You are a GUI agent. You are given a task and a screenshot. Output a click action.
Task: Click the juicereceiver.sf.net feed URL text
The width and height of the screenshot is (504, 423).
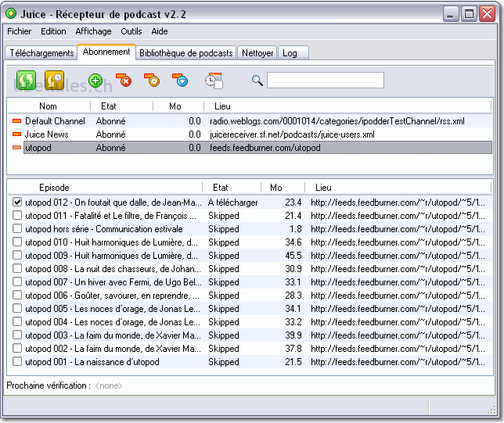pos(292,134)
